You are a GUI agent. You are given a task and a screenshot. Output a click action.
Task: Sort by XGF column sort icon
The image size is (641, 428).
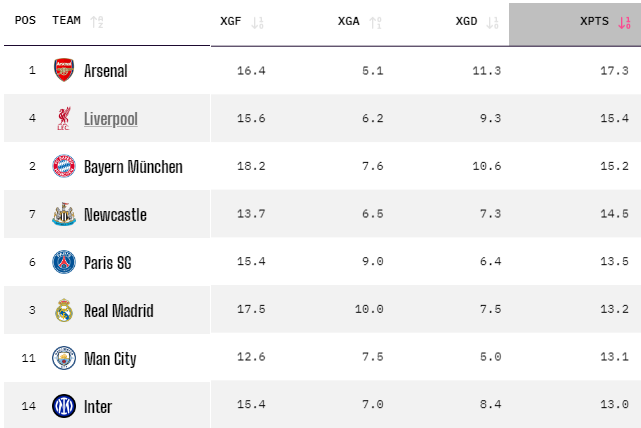(257, 21)
